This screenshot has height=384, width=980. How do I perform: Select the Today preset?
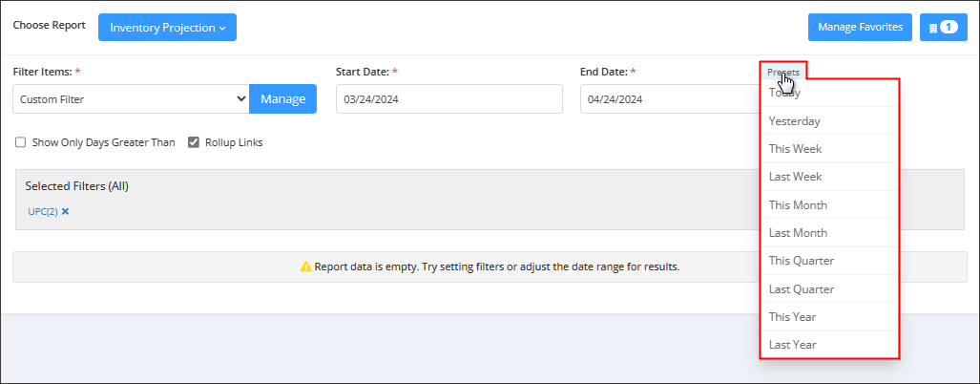click(x=829, y=93)
